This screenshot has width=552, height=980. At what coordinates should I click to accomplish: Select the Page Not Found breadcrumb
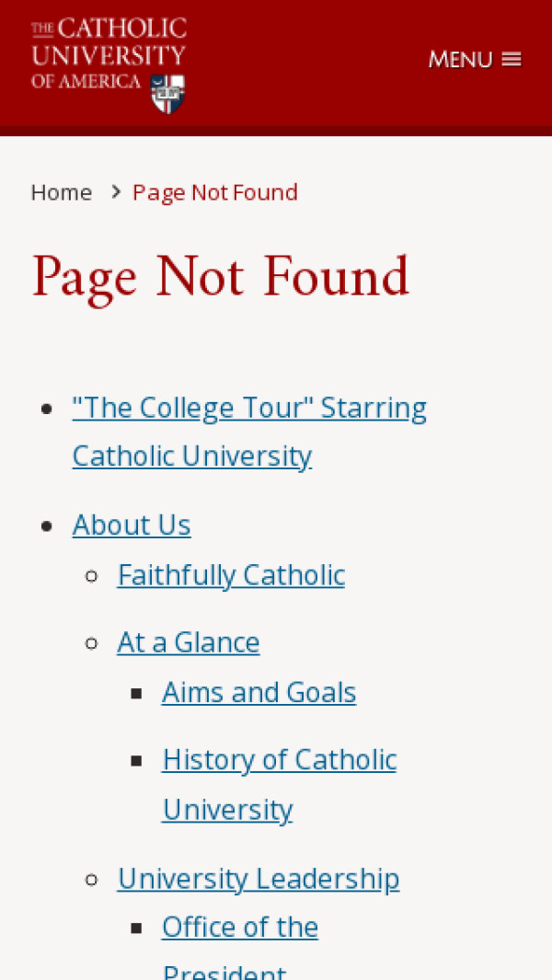215,192
